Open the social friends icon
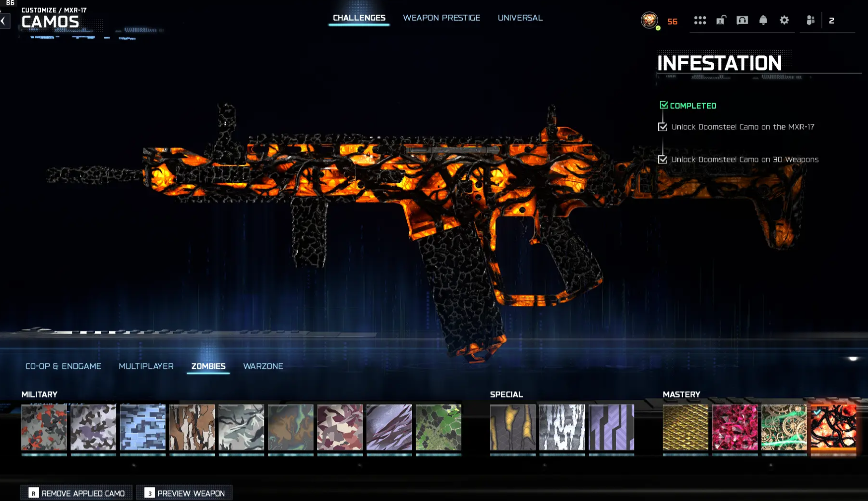The image size is (868, 501). coord(811,20)
